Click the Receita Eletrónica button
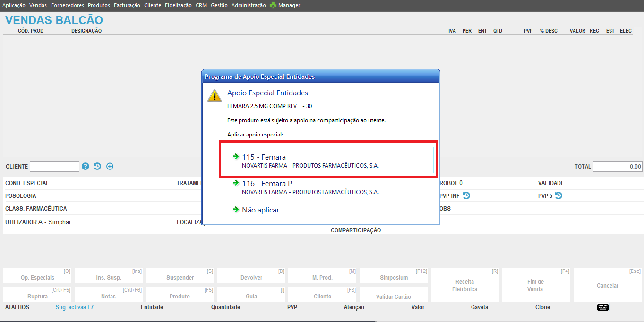The image size is (644, 322). (465, 285)
